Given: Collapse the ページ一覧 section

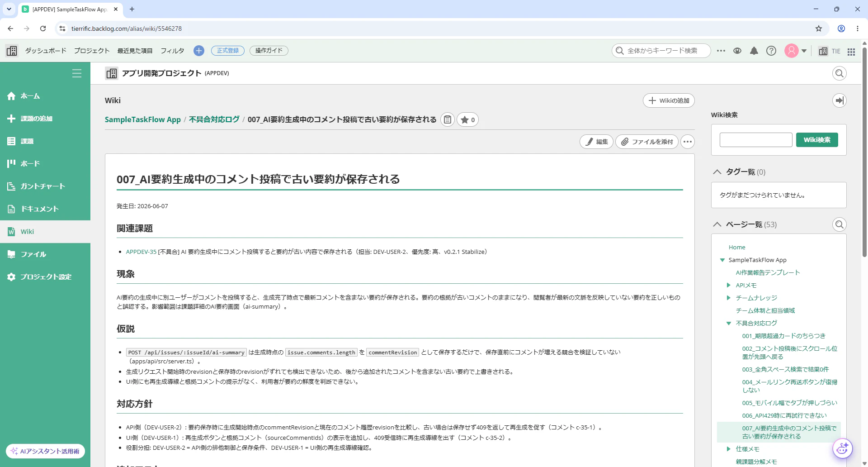Looking at the screenshot, I should pyautogui.click(x=717, y=224).
